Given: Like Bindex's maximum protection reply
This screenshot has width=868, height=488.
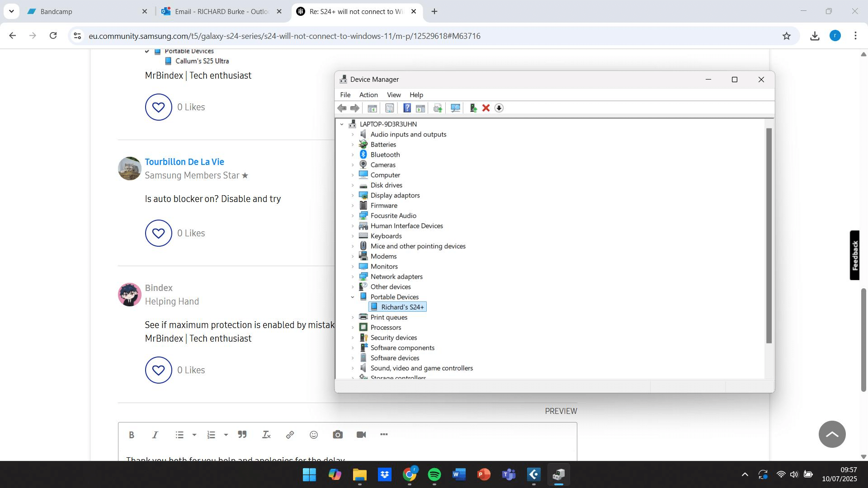Looking at the screenshot, I should pyautogui.click(x=158, y=370).
